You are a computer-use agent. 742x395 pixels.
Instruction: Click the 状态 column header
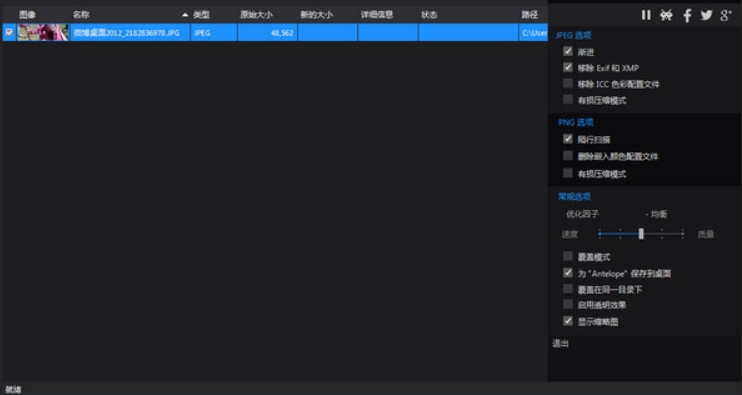pos(429,15)
